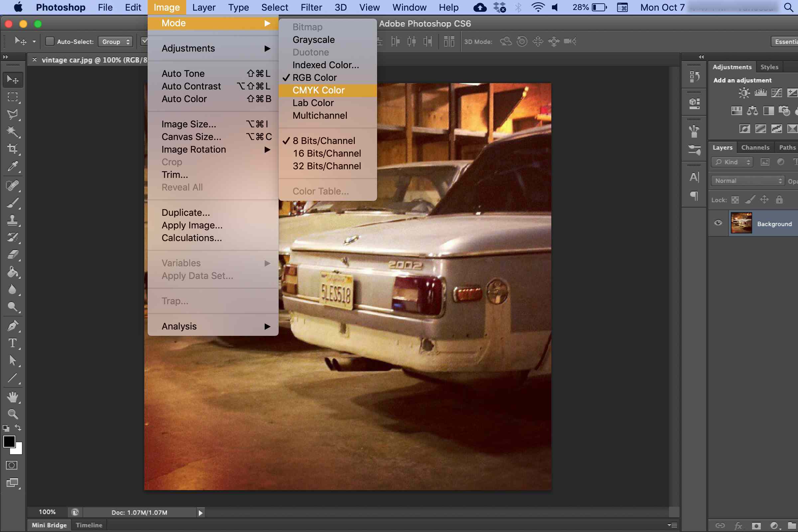
Task: Open the Timeline tab
Action: coord(89,525)
